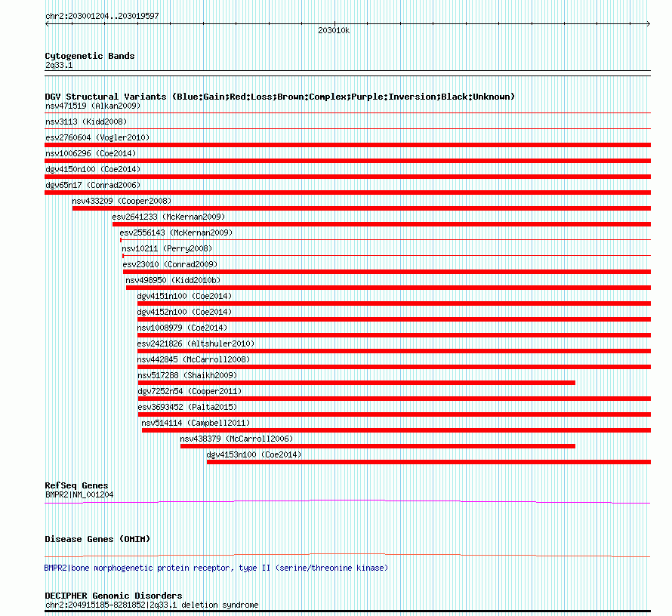Open variant dgv65n17 (Conrad2006)
Viewport: 672px width, 616px height.
[93, 185]
